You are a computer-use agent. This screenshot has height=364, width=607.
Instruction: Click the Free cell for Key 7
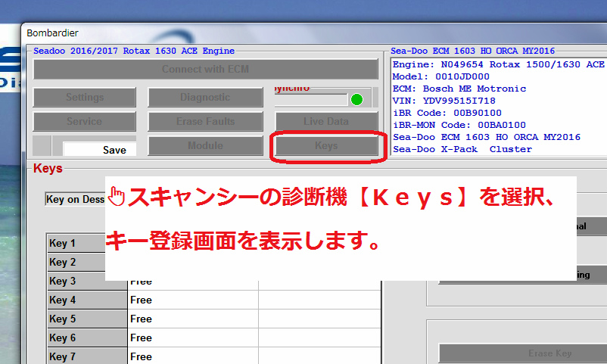tap(193, 356)
